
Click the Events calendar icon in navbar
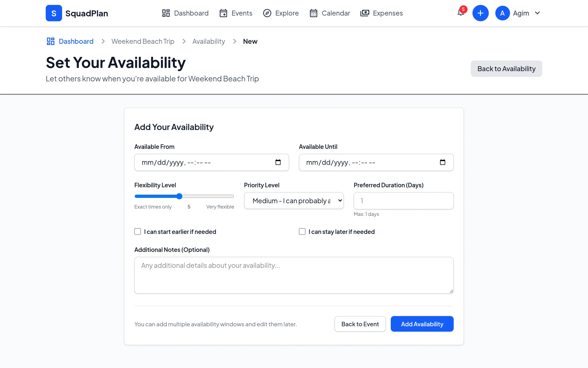[224, 13]
